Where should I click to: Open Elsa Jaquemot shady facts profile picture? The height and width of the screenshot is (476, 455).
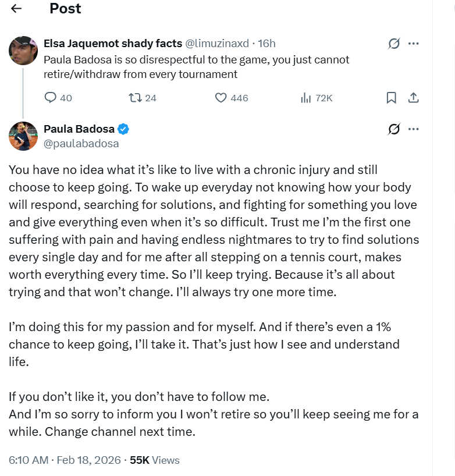(x=23, y=51)
